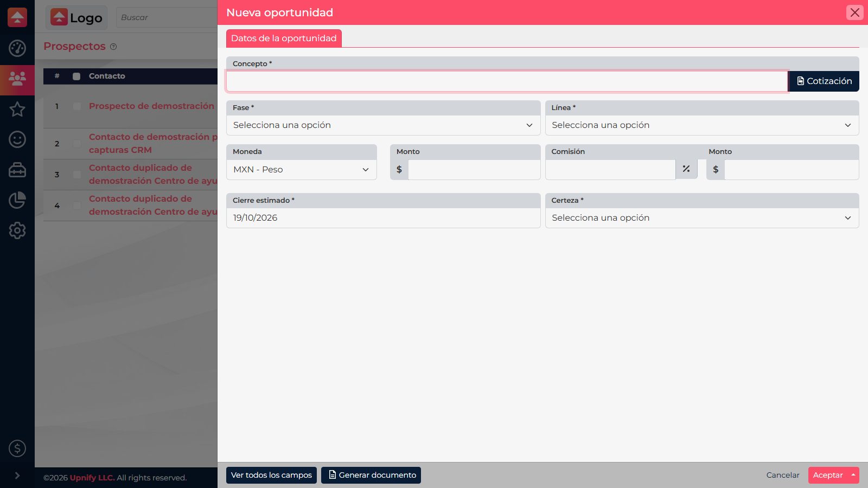Click the Ver todos los campos button
The height and width of the screenshot is (488, 868).
tap(271, 475)
